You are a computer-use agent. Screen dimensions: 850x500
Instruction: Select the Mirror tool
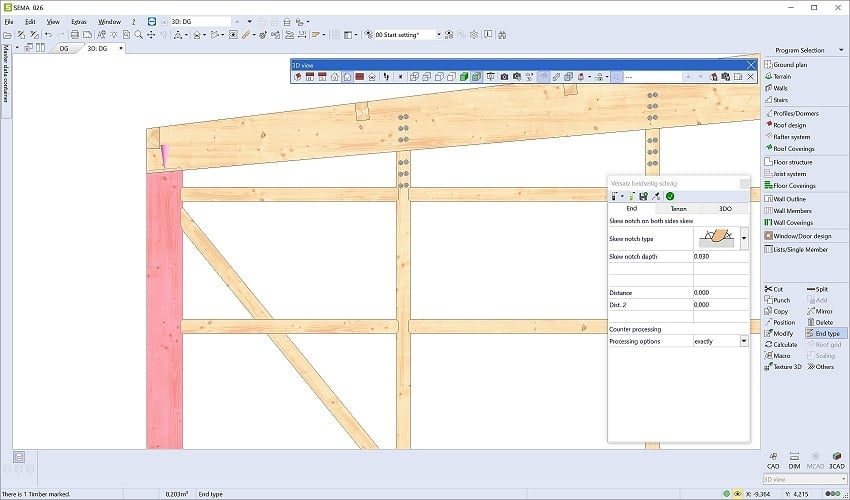point(821,311)
